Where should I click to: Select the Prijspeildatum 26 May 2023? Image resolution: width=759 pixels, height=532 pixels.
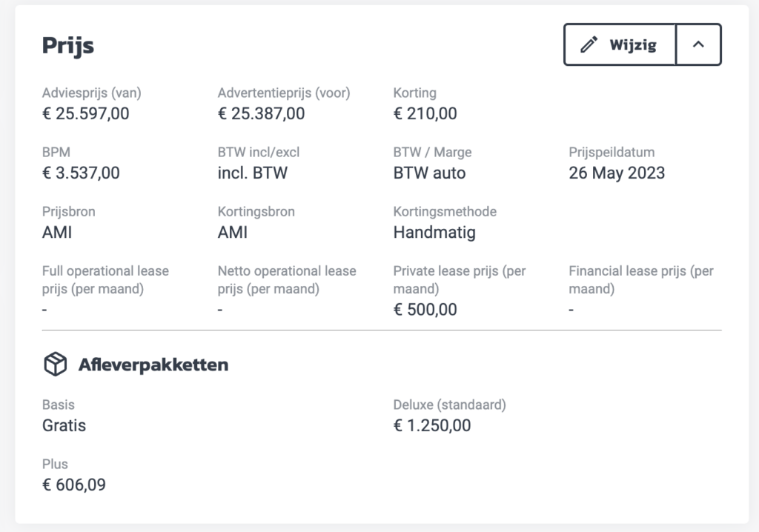coord(617,173)
